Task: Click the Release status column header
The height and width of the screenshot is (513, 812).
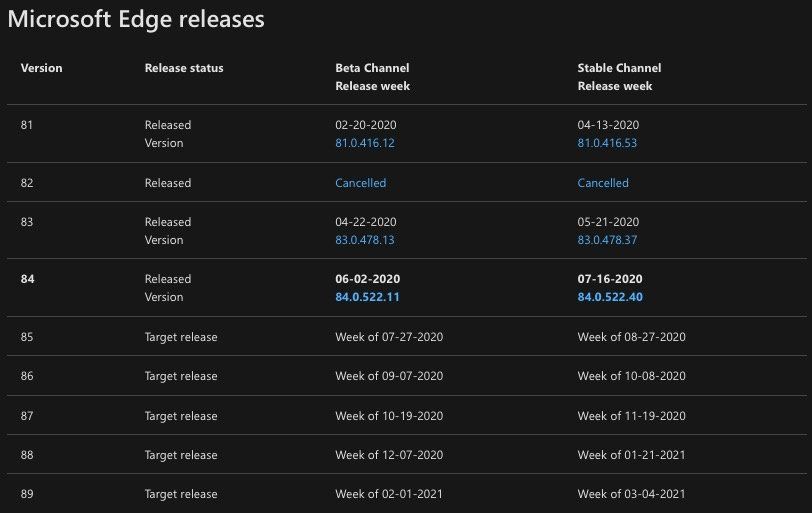Action: pyautogui.click(x=184, y=68)
